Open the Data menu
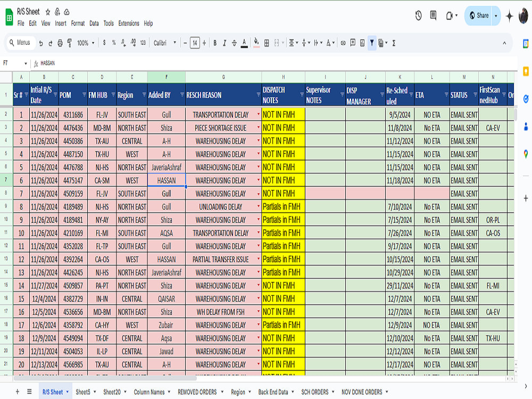The width and height of the screenshot is (532, 399). click(94, 23)
